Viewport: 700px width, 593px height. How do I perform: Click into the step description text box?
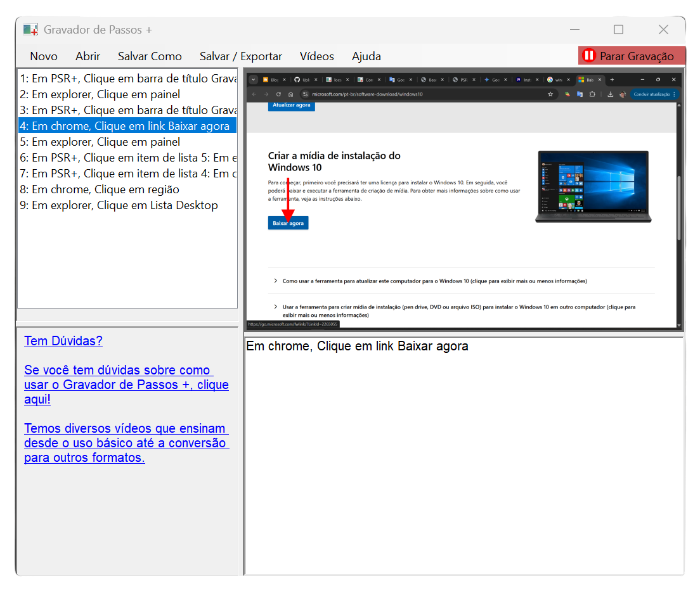464,456
